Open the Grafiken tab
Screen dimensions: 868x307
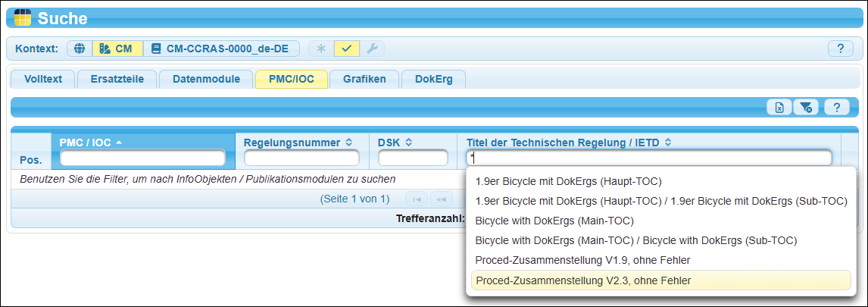[x=364, y=79]
